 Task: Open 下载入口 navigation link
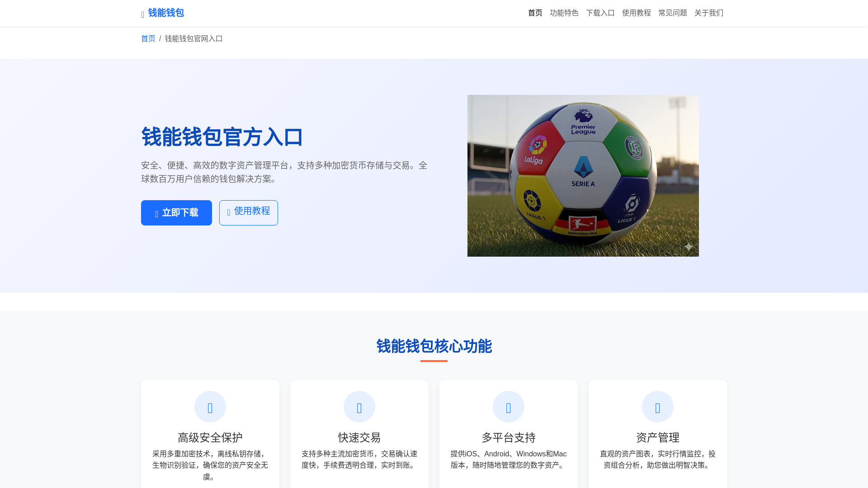tap(600, 13)
